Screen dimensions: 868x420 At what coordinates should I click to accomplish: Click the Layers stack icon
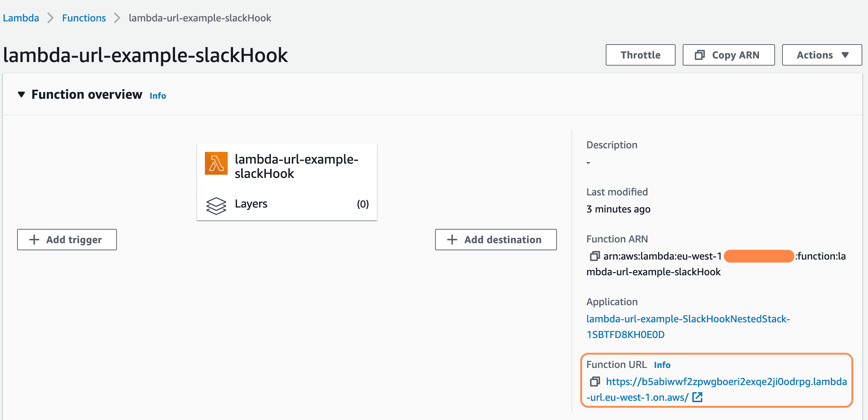point(216,206)
